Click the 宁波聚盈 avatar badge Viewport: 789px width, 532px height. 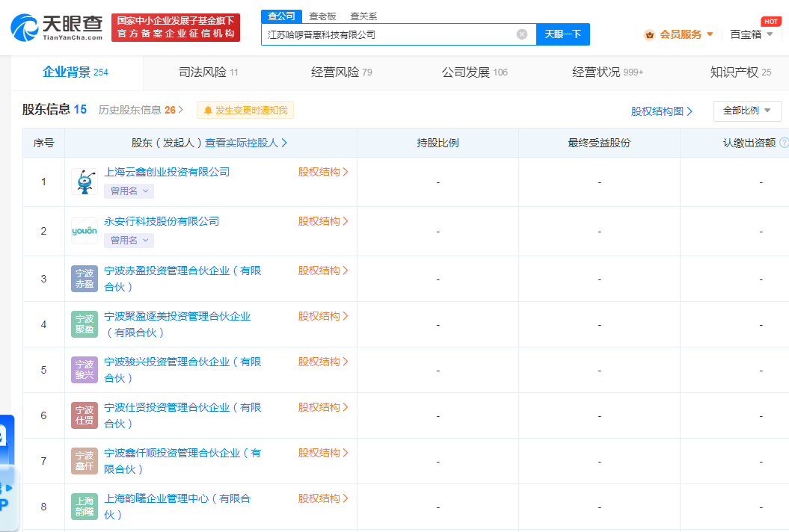coord(85,324)
